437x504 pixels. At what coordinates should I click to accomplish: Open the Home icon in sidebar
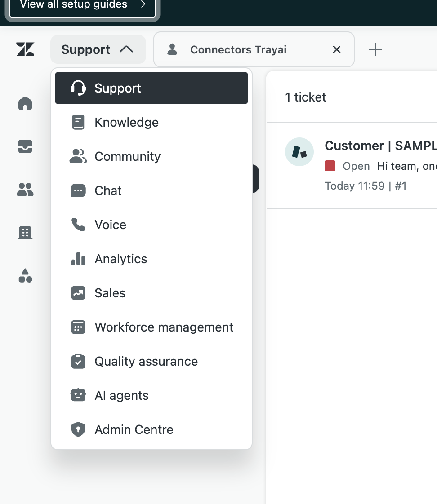coord(25,103)
